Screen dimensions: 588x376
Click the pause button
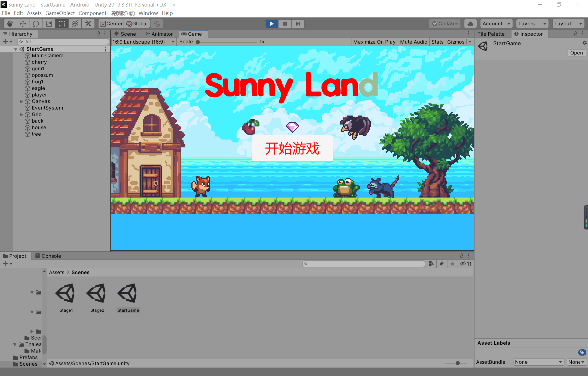285,24
